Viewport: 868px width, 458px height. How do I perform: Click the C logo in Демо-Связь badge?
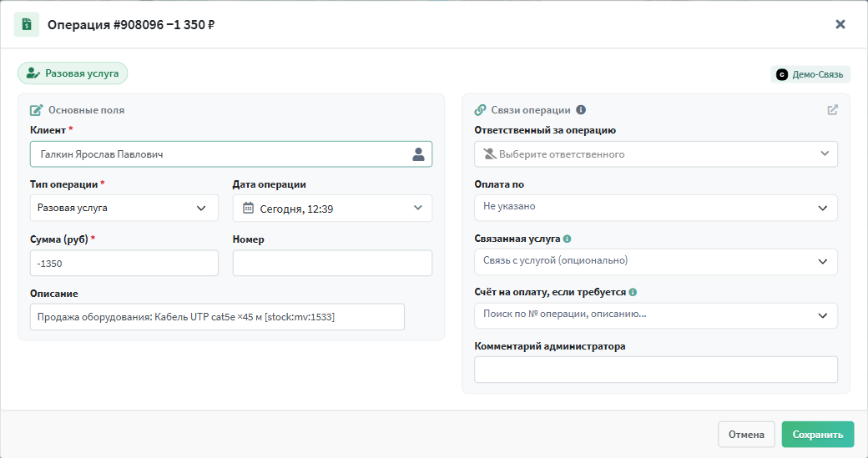click(x=782, y=75)
